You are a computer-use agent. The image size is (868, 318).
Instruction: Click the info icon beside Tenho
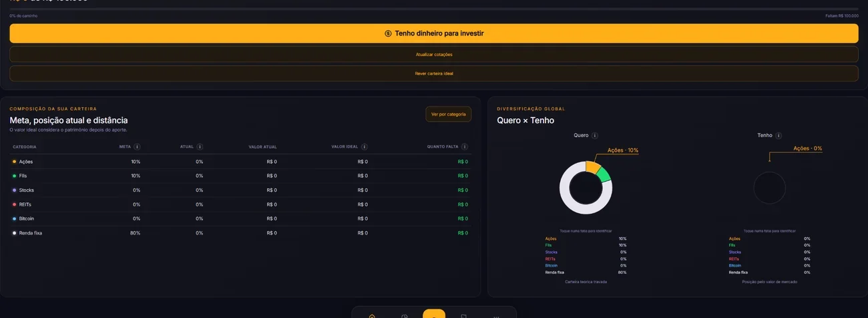tap(779, 136)
